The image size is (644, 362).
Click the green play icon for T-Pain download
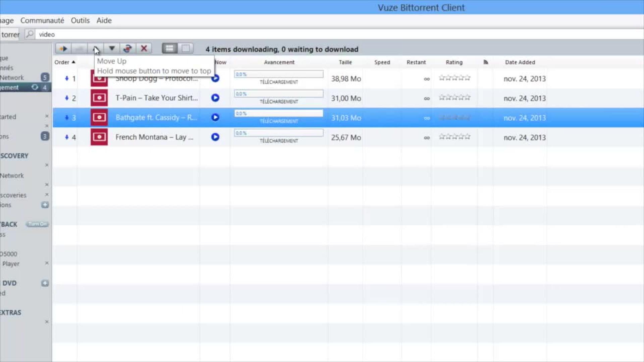pyautogui.click(x=215, y=98)
